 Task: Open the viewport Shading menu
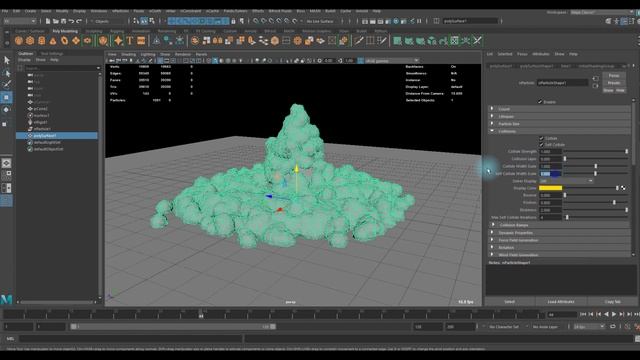click(128, 54)
